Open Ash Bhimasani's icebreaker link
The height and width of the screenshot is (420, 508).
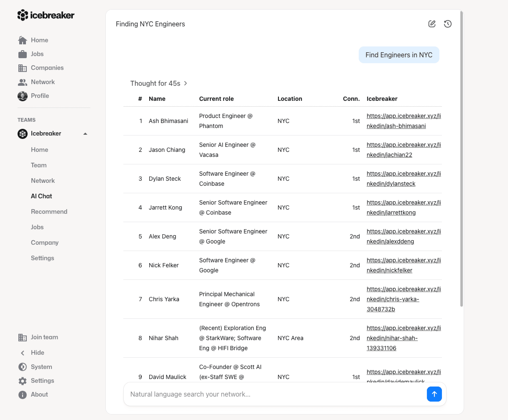tap(403, 121)
